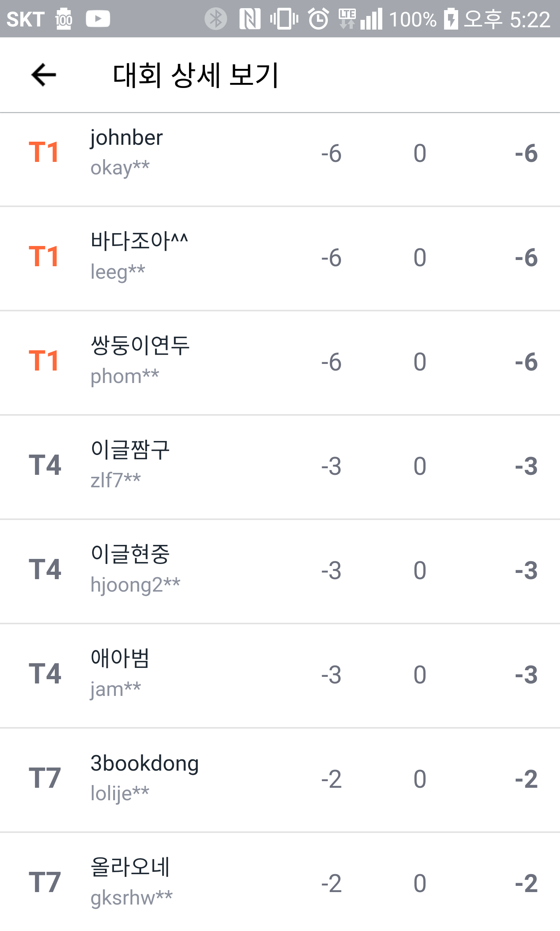Tap the 대회 상세 보기 page title

pyautogui.click(x=196, y=75)
